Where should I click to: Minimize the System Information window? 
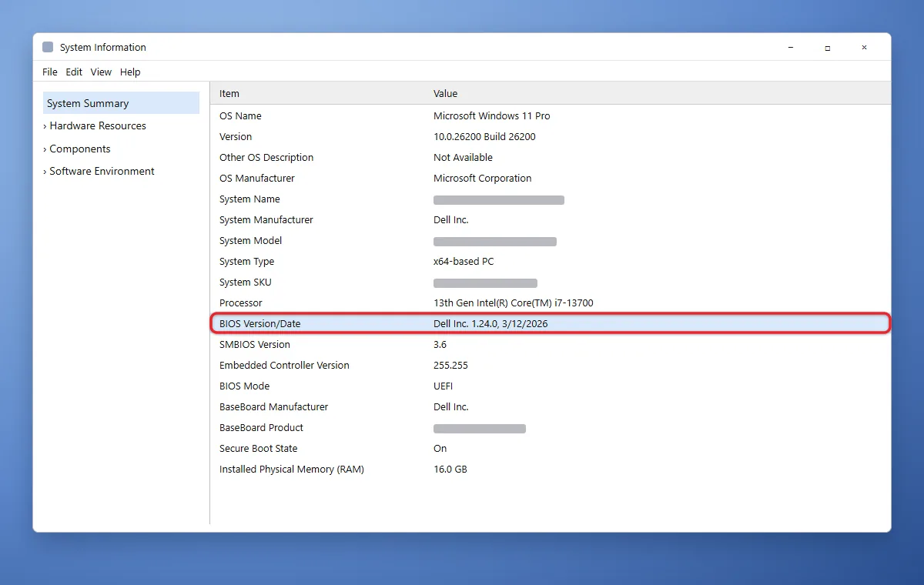click(791, 47)
